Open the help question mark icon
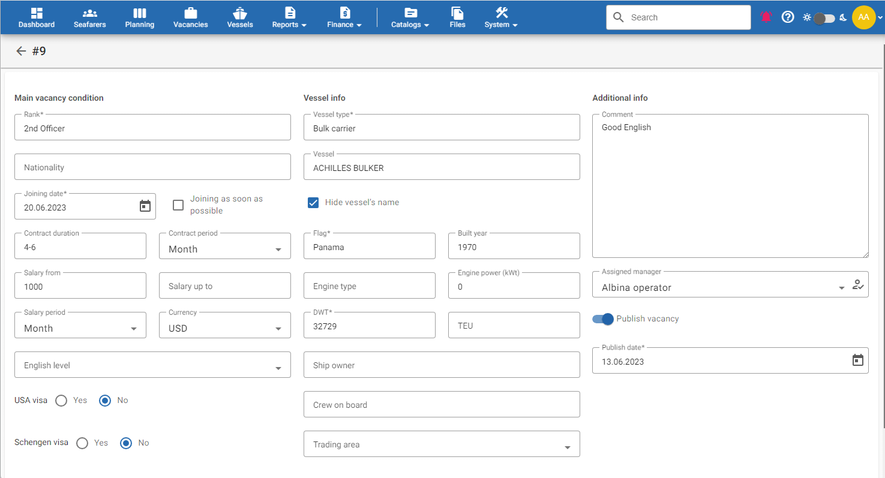 click(x=788, y=18)
